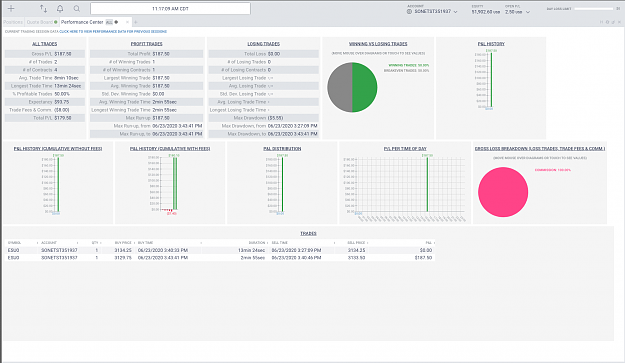
Task: Click the panel settings gear icon at top right
Action: (x=607, y=22)
